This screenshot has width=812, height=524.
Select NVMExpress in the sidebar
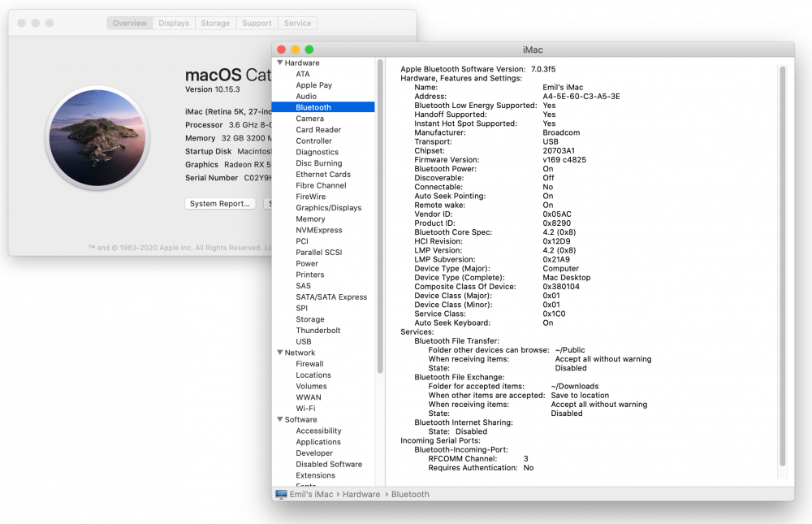pos(319,230)
